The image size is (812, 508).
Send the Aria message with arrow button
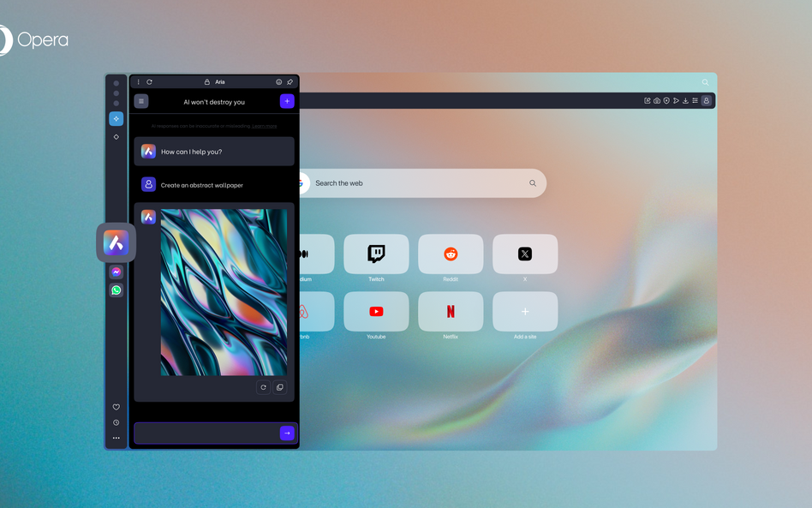tap(287, 433)
